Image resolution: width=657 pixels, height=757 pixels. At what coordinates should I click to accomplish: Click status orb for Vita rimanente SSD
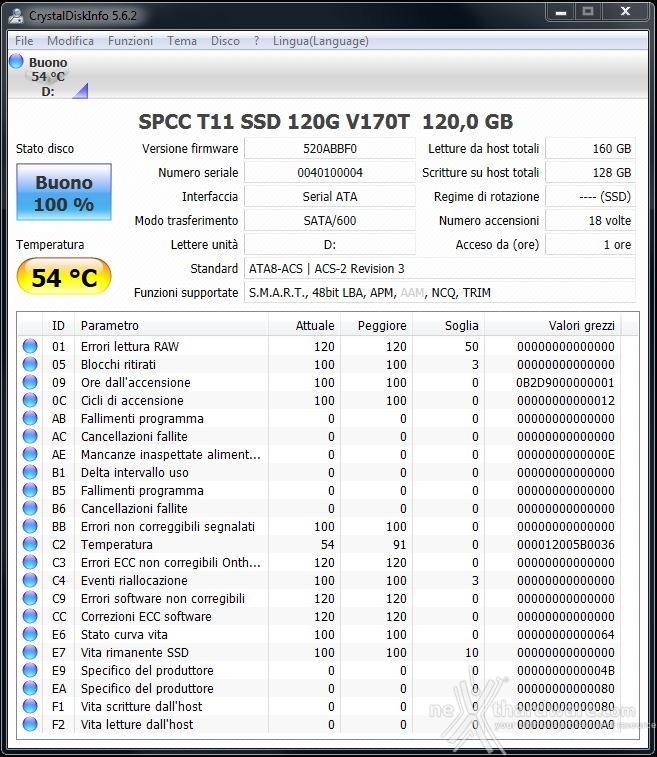[x=30, y=652]
